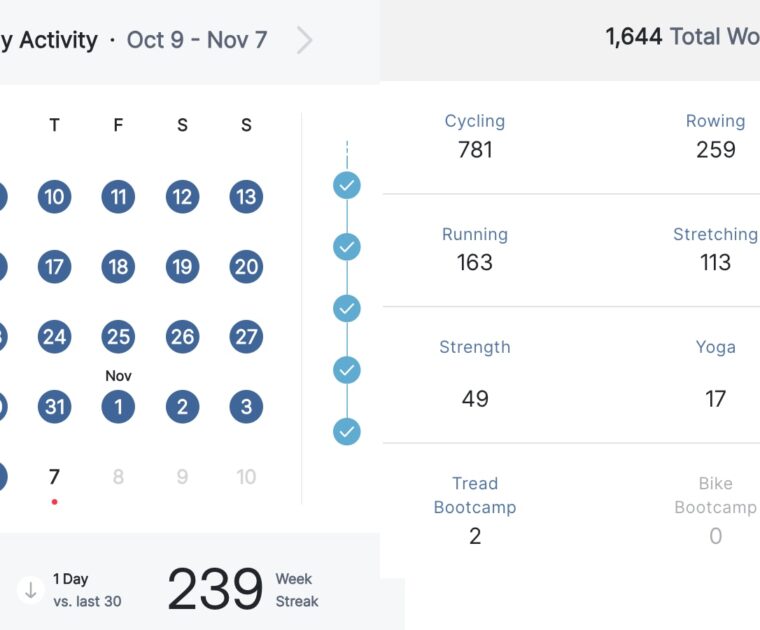Open Rowing workouts category
Viewport: 760px width, 630px height.
click(715, 136)
